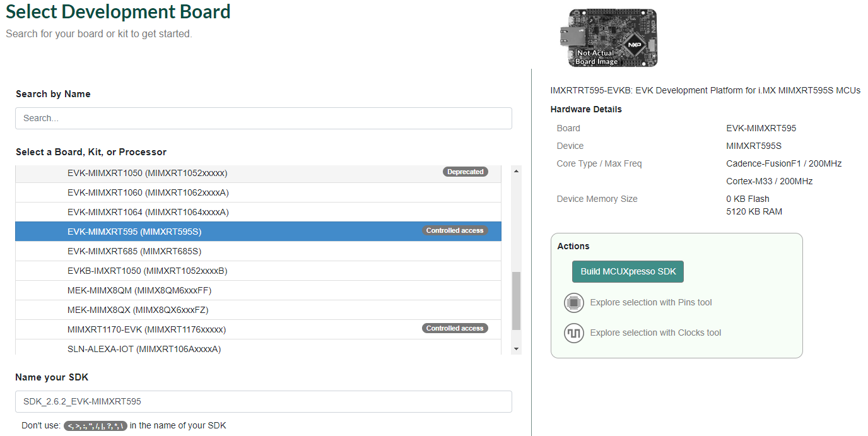Select EVKB-IMXRT1050 board entry
This screenshot has width=868, height=436.
coord(147,271)
